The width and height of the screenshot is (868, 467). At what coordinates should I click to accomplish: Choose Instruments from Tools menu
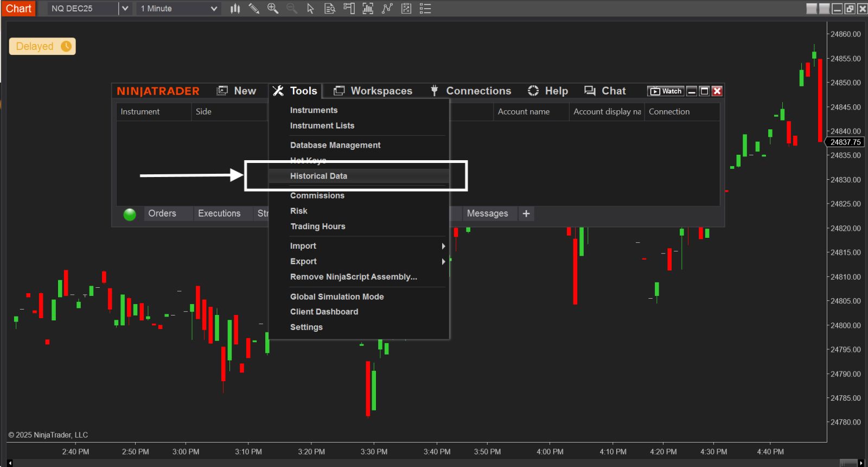coord(314,110)
